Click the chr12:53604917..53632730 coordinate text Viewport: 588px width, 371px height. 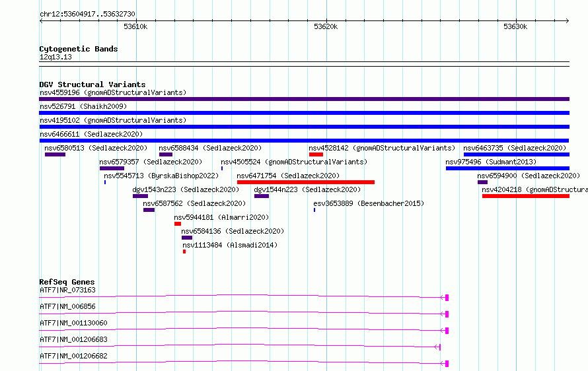tap(87, 14)
